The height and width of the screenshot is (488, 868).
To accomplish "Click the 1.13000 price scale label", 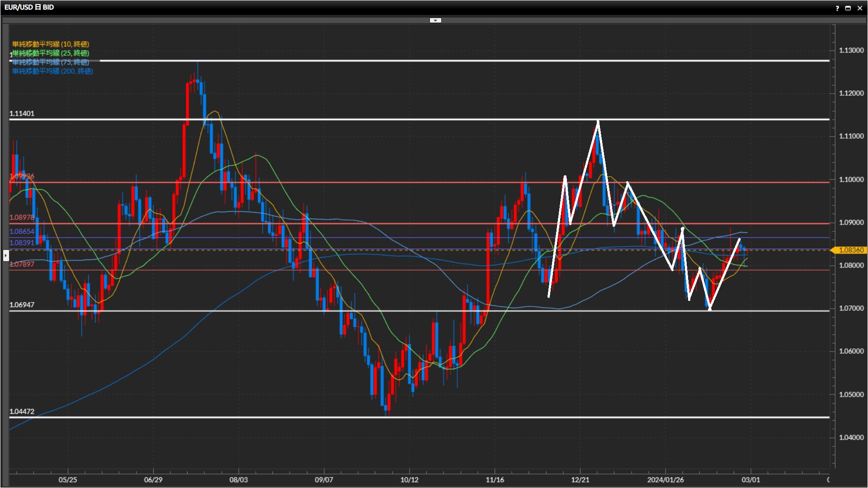I will coord(851,50).
